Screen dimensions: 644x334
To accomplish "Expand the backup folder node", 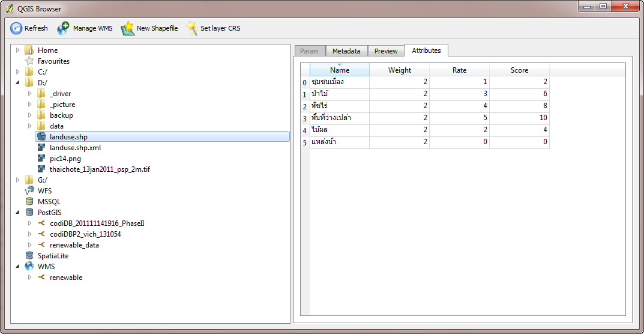I will [29, 115].
